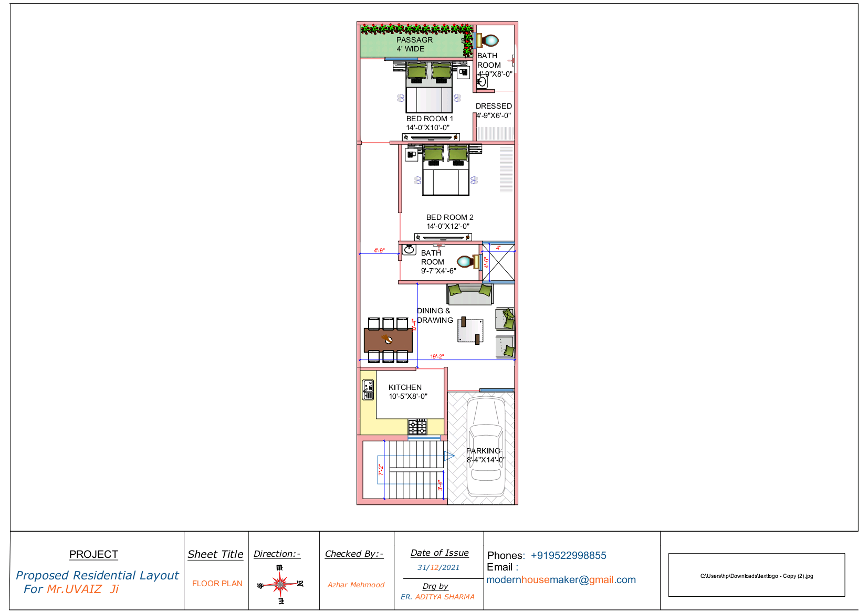The image size is (868, 613).
Task: Select ER. ADITYA SHARMA text
Action: coord(437,597)
